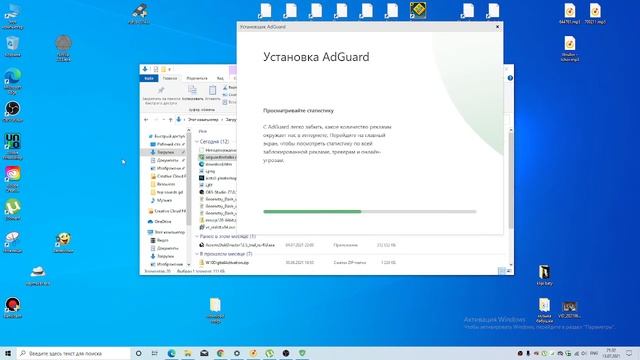Click Explorer file list vertical scrollbar

point(511,180)
